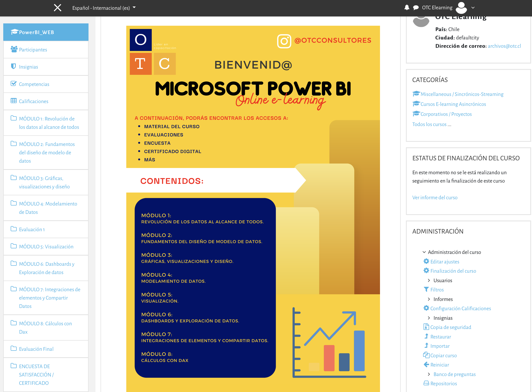Close the side navigation drawer with X
This screenshot has width=532, height=392.
(57, 8)
